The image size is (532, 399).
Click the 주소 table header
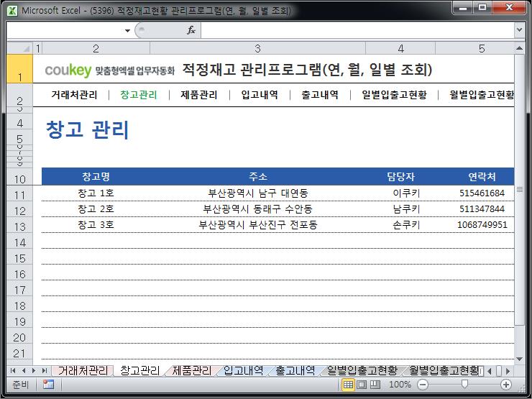point(257,176)
